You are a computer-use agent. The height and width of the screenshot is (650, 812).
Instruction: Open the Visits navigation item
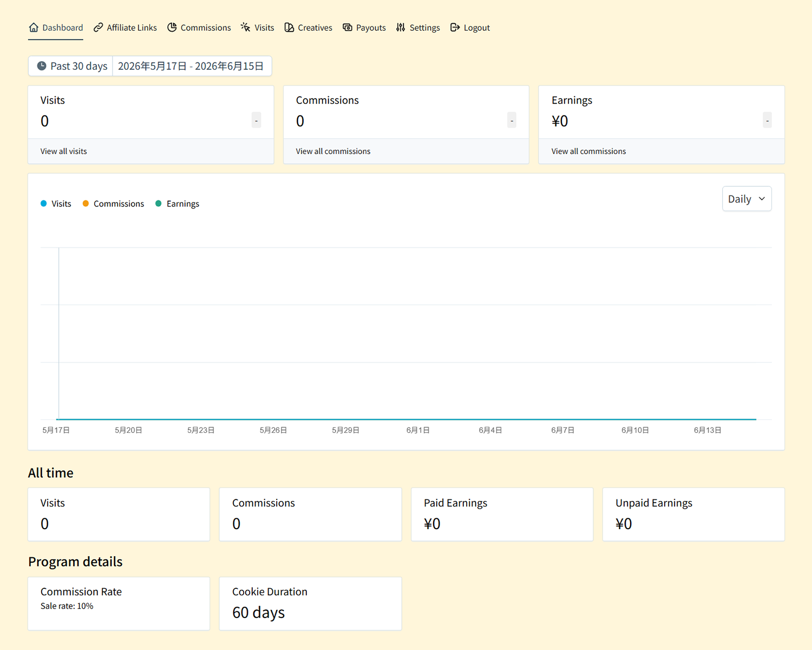coord(258,28)
